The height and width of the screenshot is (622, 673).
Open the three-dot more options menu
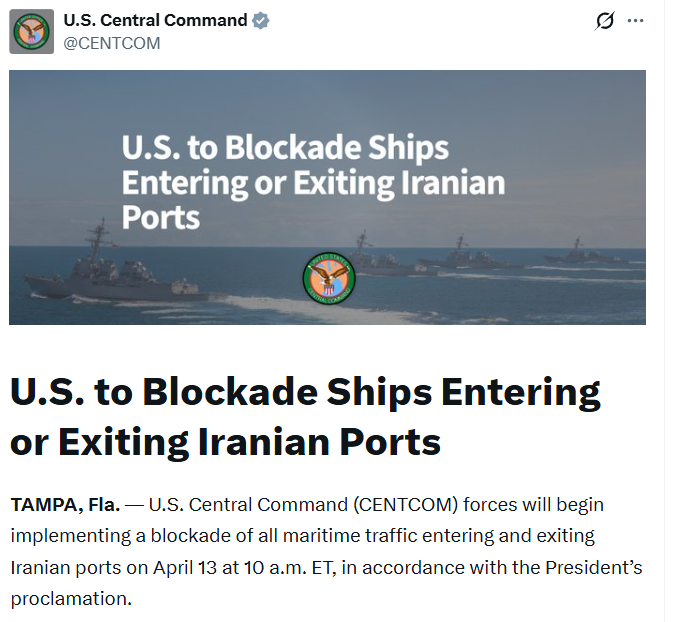[x=636, y=21]
